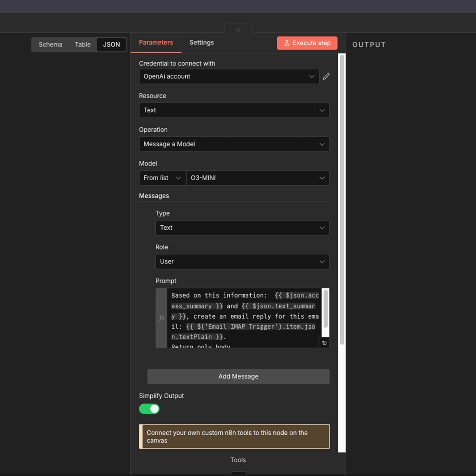Open the From list model source dropdown
This screenshot has height=476, width=476.
[x=162, y=178]
